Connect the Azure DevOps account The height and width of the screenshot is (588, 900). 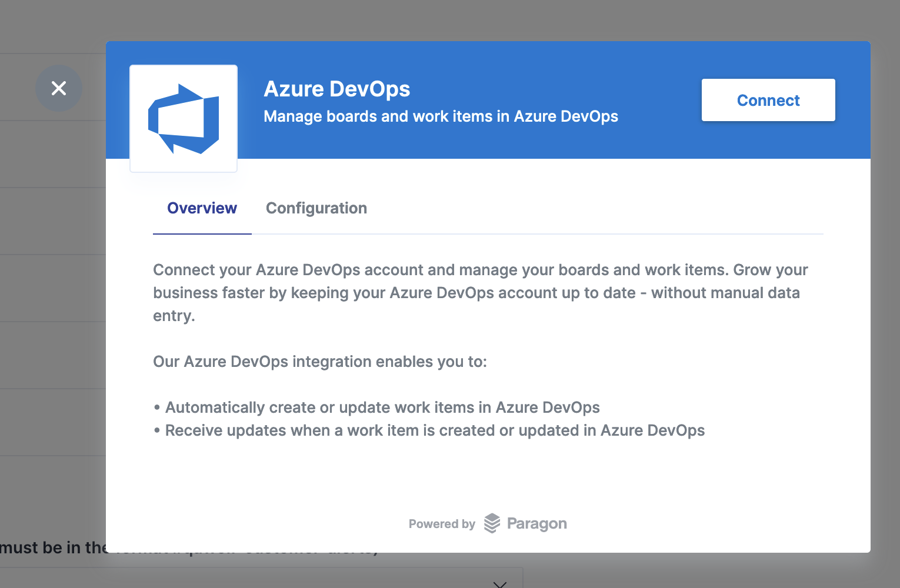coord(768,100)
